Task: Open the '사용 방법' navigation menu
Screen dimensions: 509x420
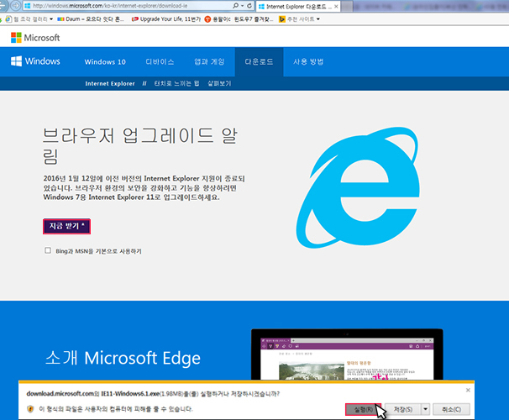Action: pos(308,61)
